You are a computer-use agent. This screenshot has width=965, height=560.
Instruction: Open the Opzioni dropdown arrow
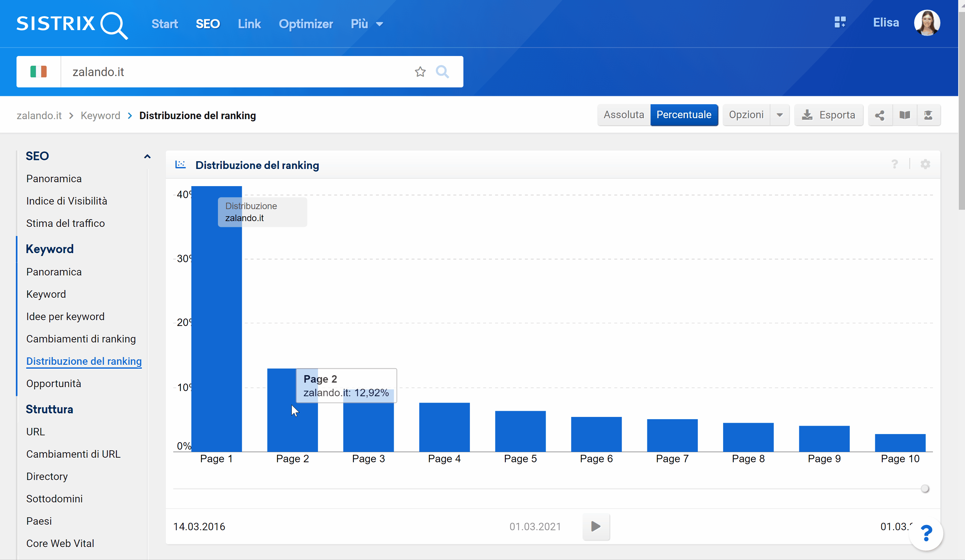[779, 115]
